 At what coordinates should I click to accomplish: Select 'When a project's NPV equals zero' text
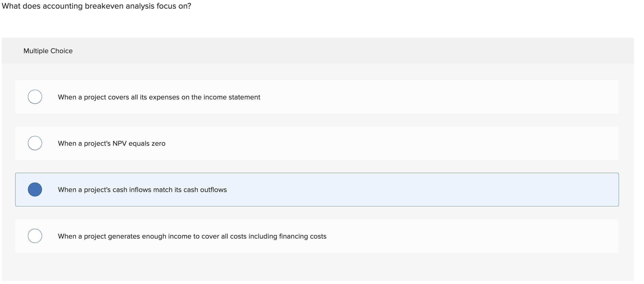112,143
